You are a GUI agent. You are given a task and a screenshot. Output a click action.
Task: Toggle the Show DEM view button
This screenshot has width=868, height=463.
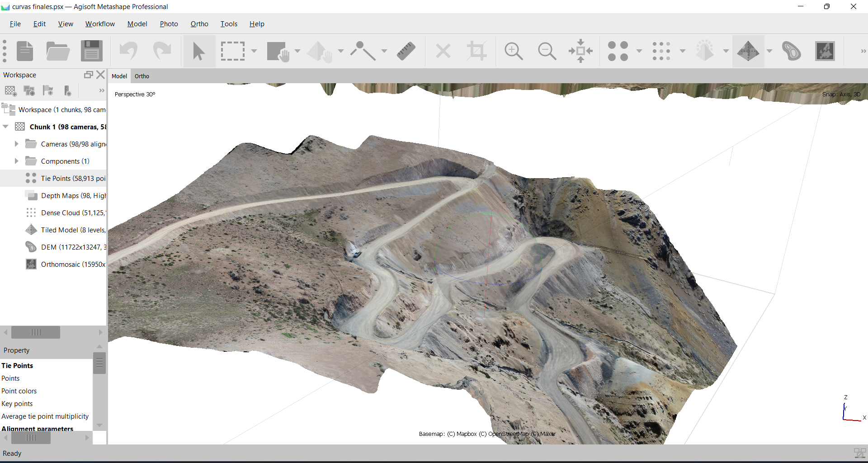791,51
